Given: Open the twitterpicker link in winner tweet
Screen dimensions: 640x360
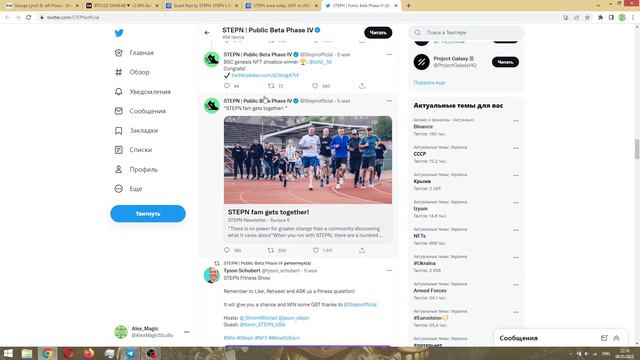Looking at the screenshot, I should 265,75.
